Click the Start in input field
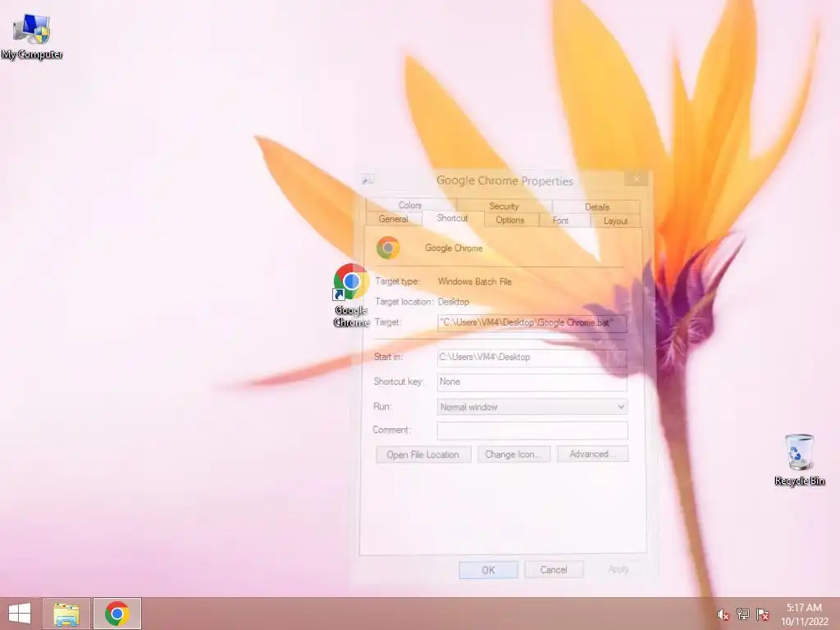The width and height of the screenshot is (840, 630). (532, 358)
